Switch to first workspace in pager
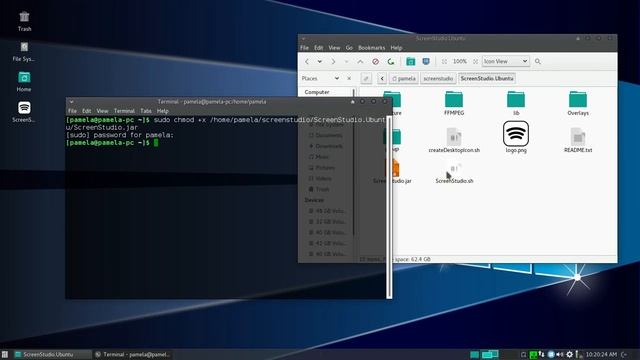This screenshot has height=360, width=640. click(474, 354)
